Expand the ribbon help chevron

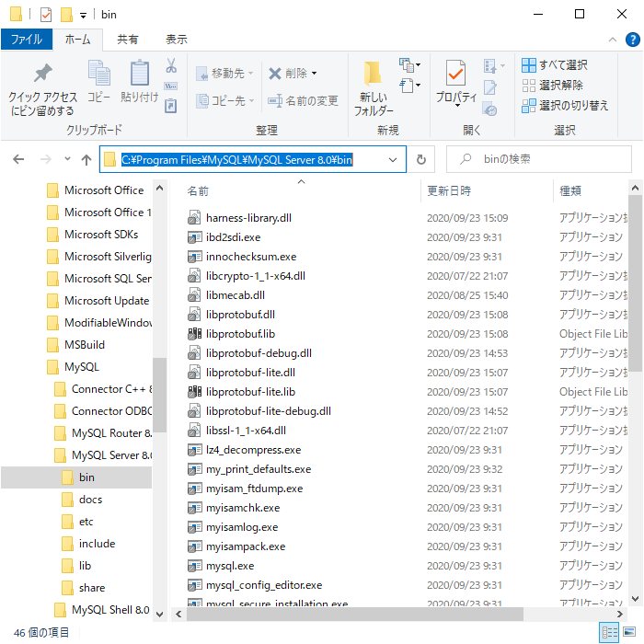(612, 40)
